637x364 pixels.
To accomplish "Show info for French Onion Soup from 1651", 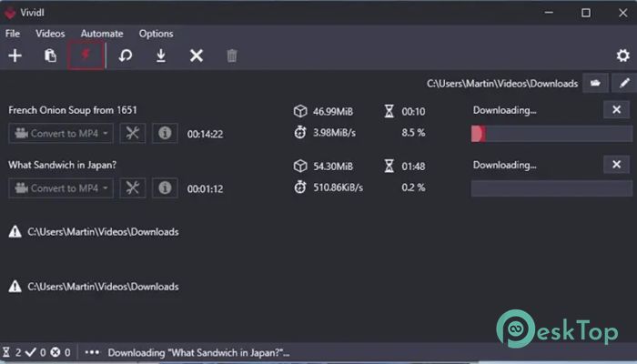I will [165, 133].
